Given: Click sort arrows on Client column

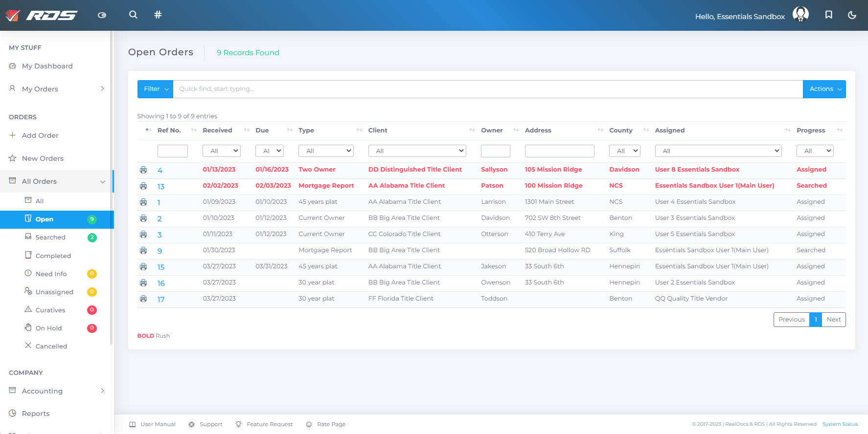Looking at the screenshot, I should coord(472,130).
